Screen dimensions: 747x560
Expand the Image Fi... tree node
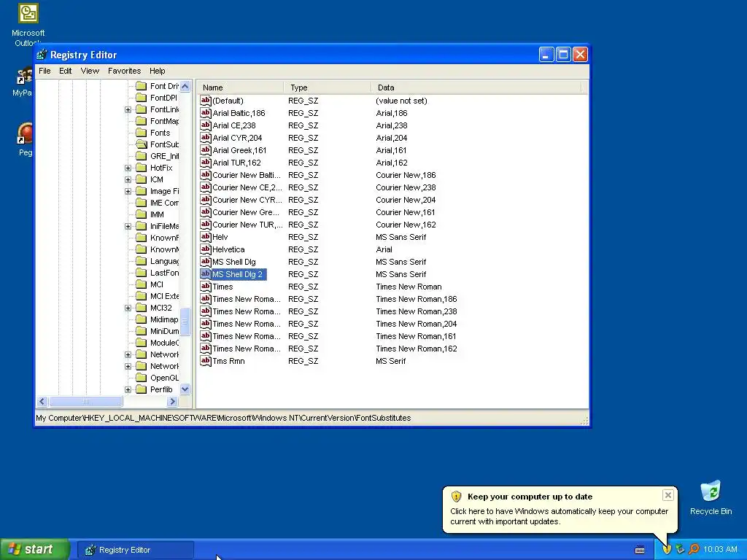click(128, 192)
